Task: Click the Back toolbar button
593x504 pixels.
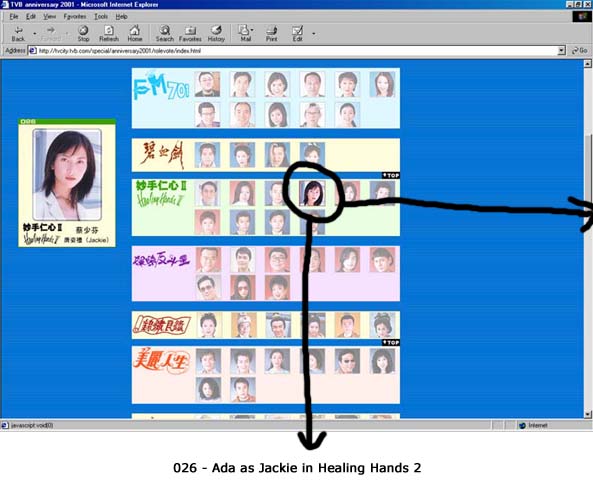Action: click(18, 33)
